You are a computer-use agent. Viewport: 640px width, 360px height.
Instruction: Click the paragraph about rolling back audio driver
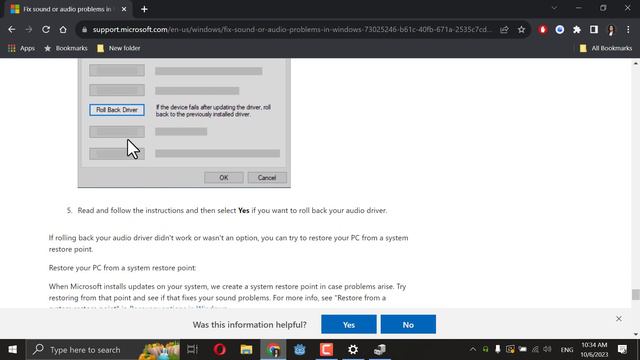[228, 243]
